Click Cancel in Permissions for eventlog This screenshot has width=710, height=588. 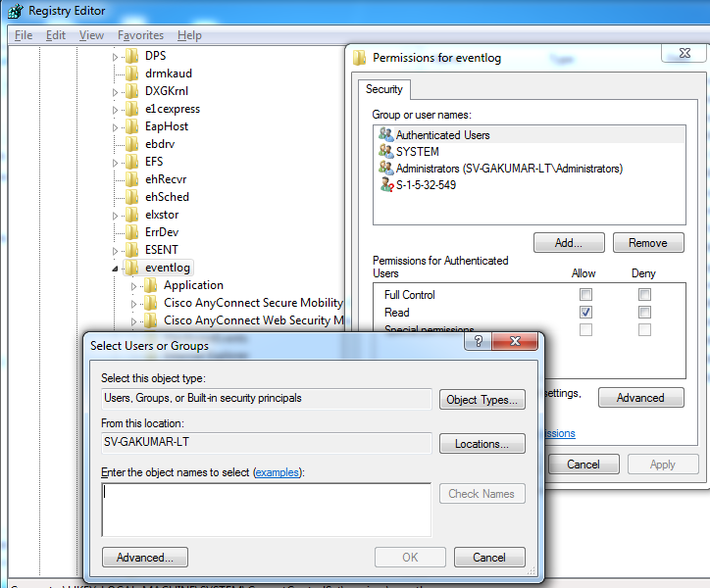coord(583,465)
